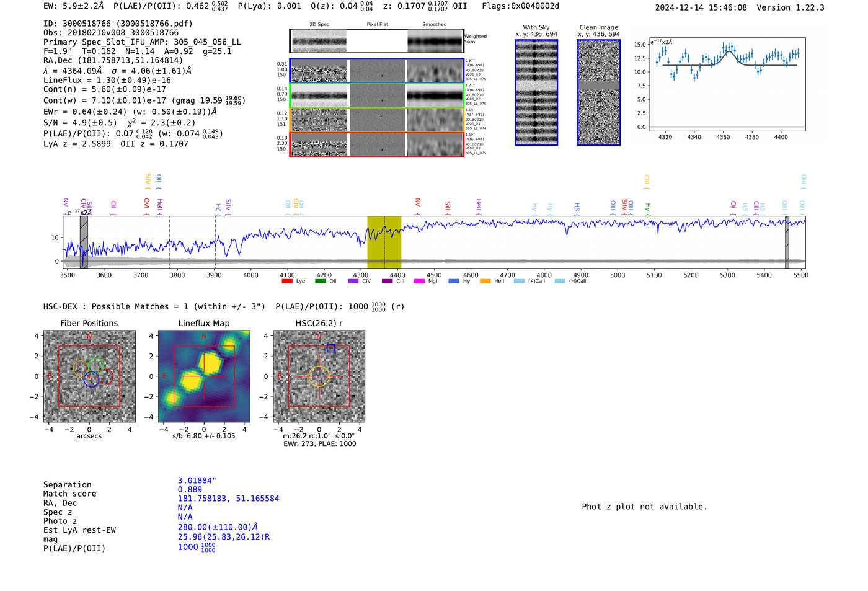Screen dimensions: 868x591
Task: Click EWr: 273, PLAE: 1000 caption
Action: click(x=320, y=444)
